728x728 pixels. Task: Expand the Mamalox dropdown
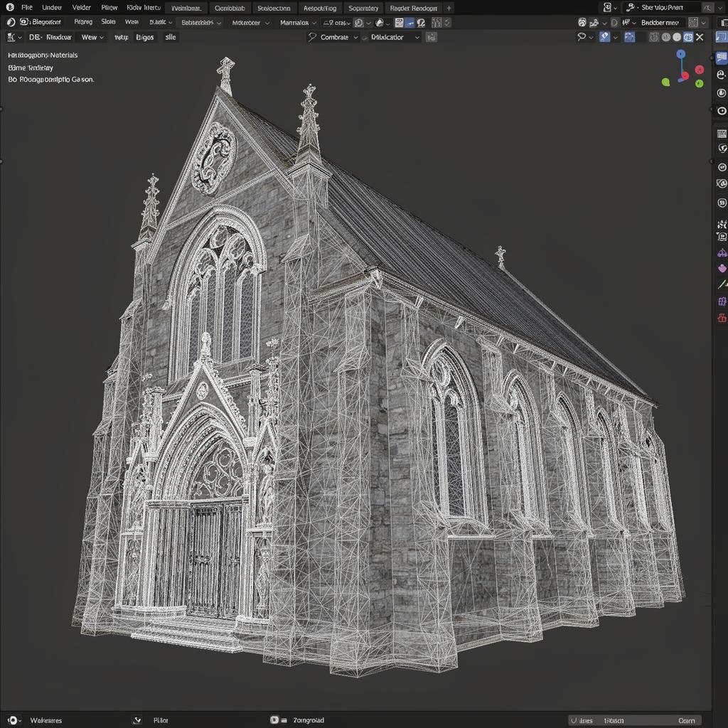tap(298, 22)
